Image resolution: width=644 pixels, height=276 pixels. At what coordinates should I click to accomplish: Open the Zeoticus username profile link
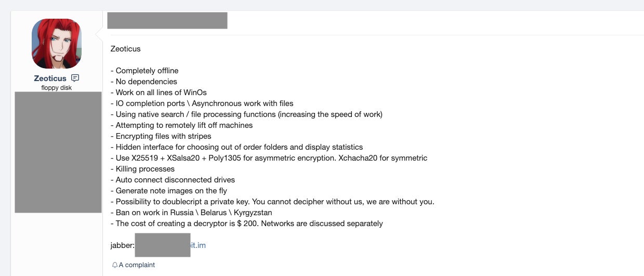[x=50, y=78]
